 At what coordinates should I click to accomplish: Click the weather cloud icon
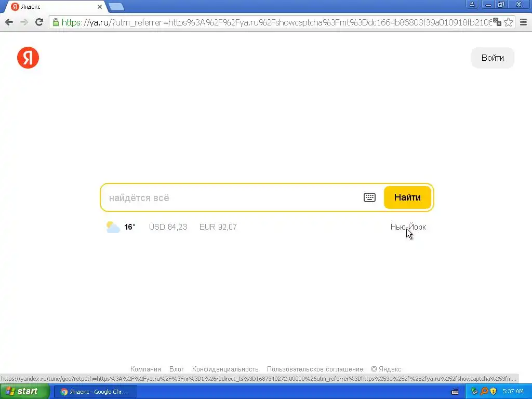[x=113, y=227]
